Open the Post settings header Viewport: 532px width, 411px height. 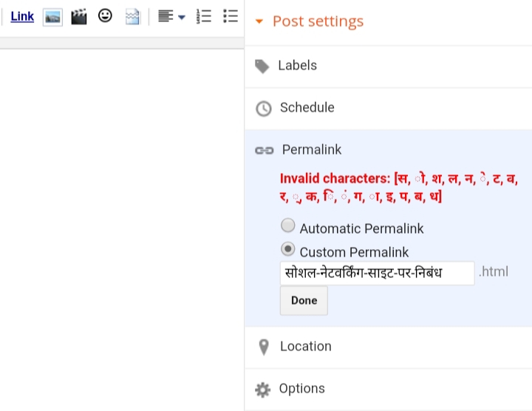tap(318, 21)
